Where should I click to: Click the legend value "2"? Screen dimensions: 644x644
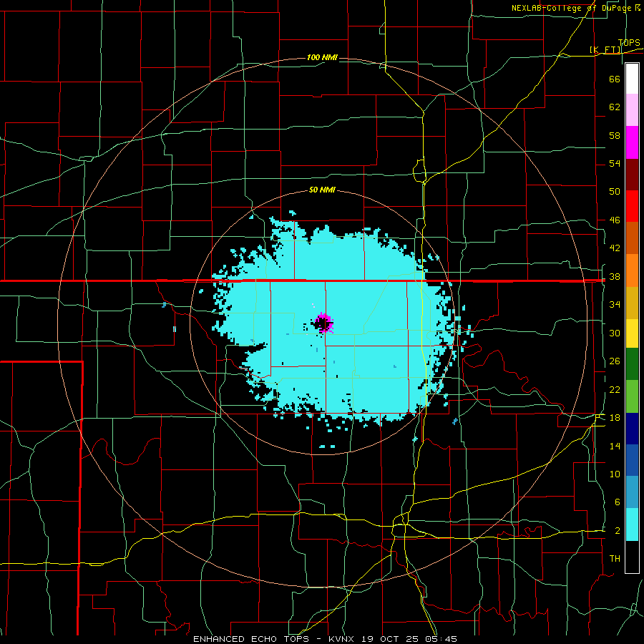click(x=617, y=531)
